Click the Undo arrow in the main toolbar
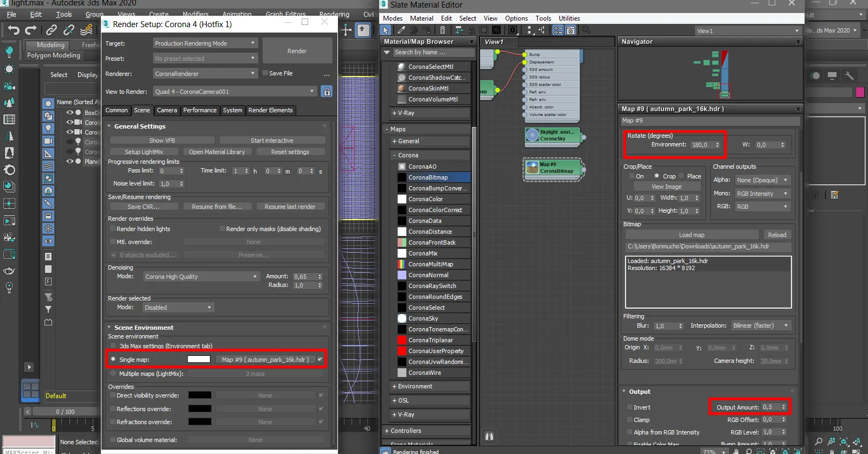 (14, 30)
